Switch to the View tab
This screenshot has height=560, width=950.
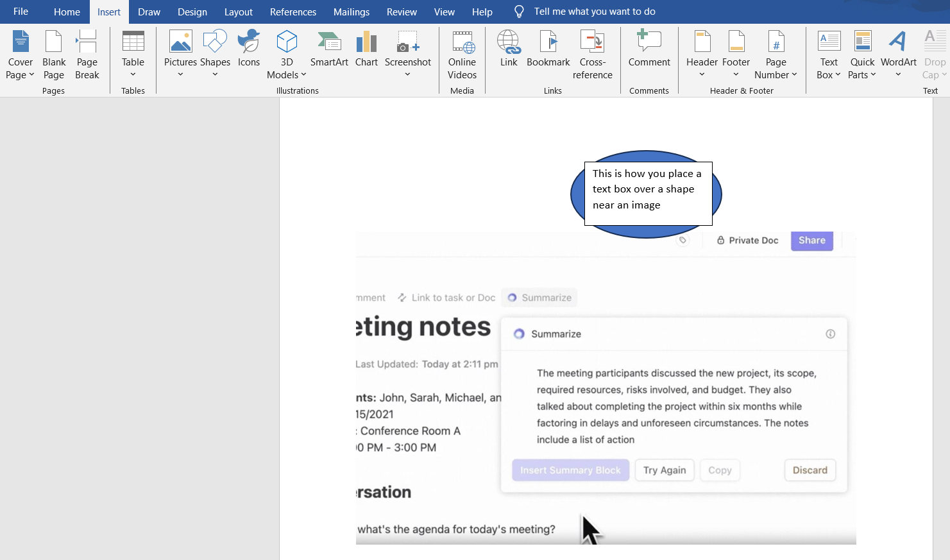(x=444, y=12)
